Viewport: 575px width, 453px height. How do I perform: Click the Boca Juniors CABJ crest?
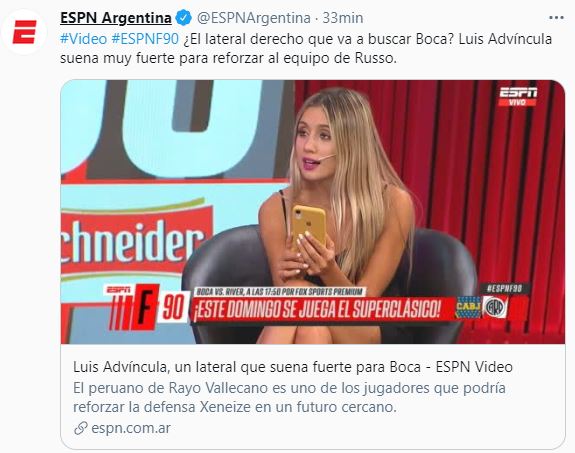468,307
